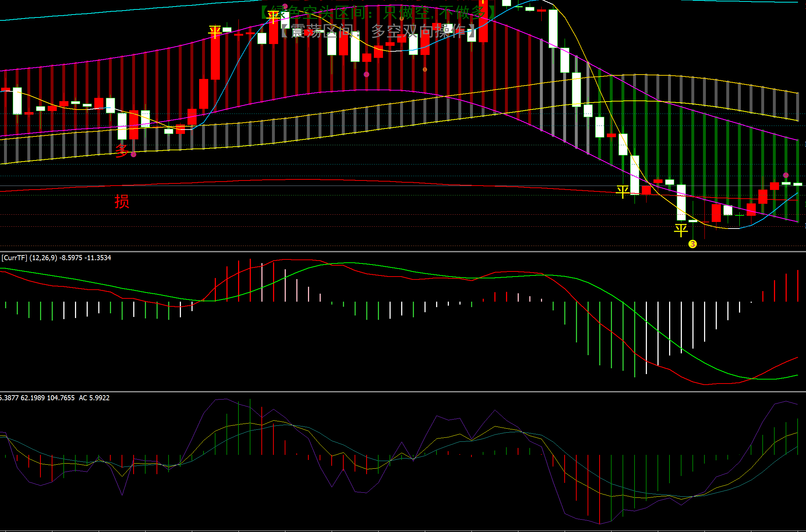The width and height of the screenshot is (806, 532).
Task: Click the 平 marker on red average line
Action: click(623, 191)
